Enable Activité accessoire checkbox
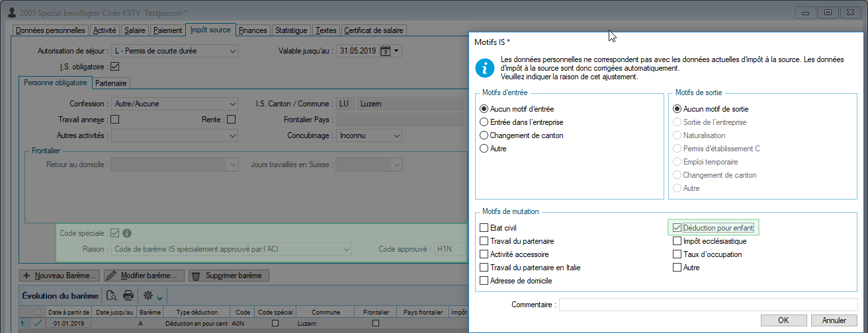 click(x=484, y=254)
